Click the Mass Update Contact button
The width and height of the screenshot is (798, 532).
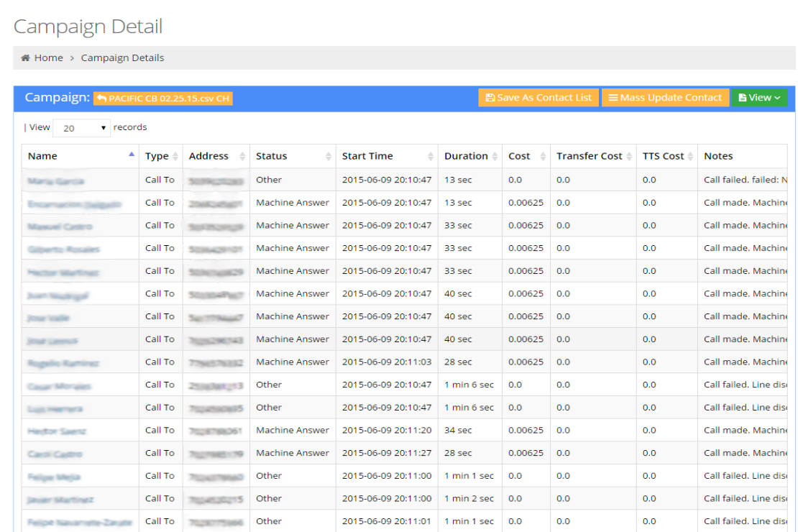click(x=664, y=98)
